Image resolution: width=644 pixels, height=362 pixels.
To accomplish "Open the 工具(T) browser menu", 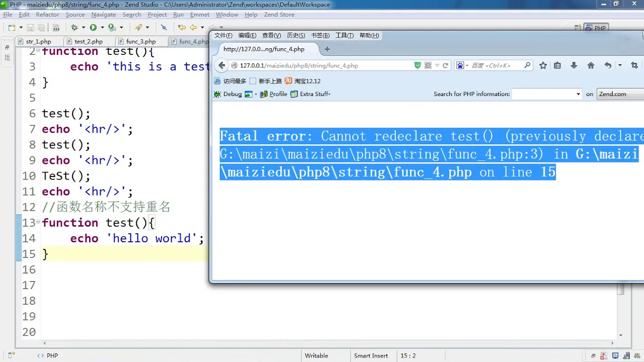I will [344, 35].
